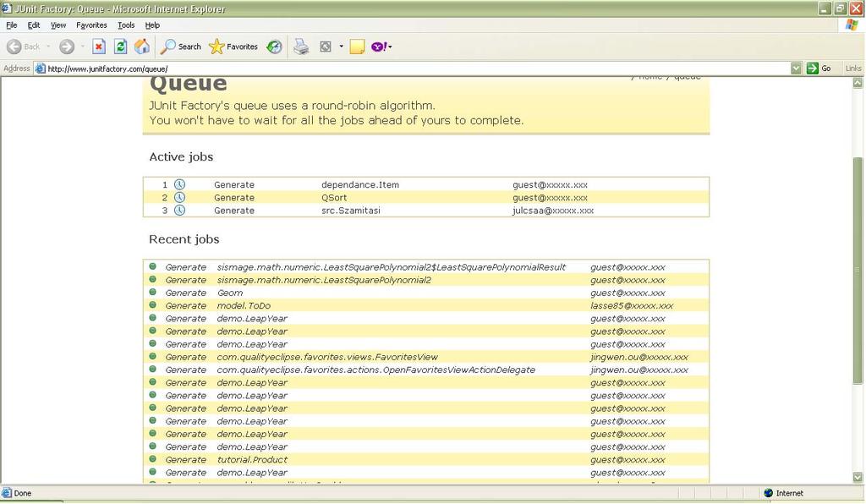Click green status dot for Geom job

tap(153, 292)
